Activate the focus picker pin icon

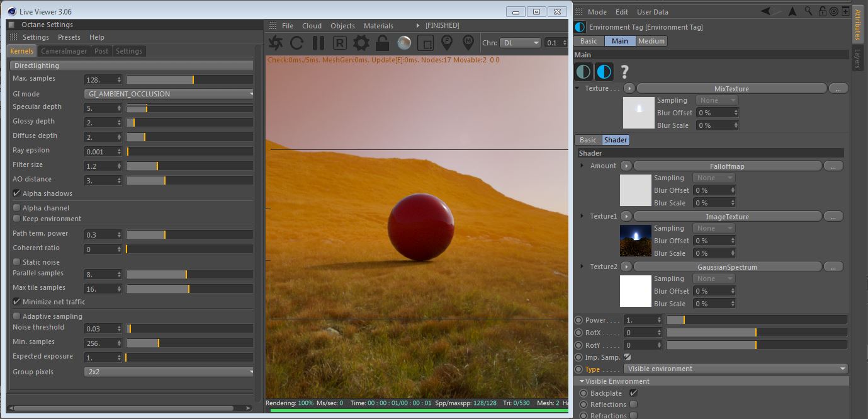point(447,43)
